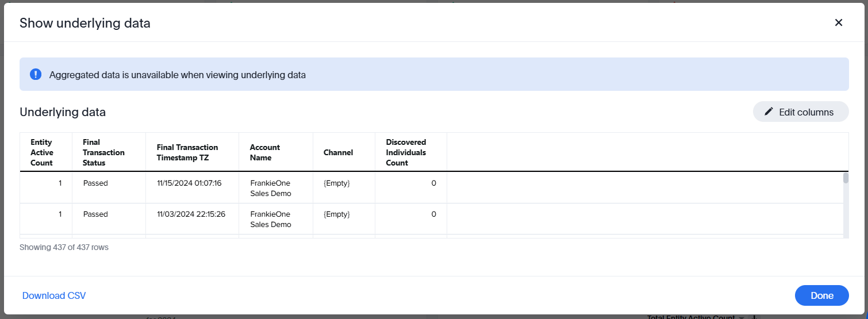Click the 11/15/2024 01:07:16 timestamp cell

pos(189,183)
